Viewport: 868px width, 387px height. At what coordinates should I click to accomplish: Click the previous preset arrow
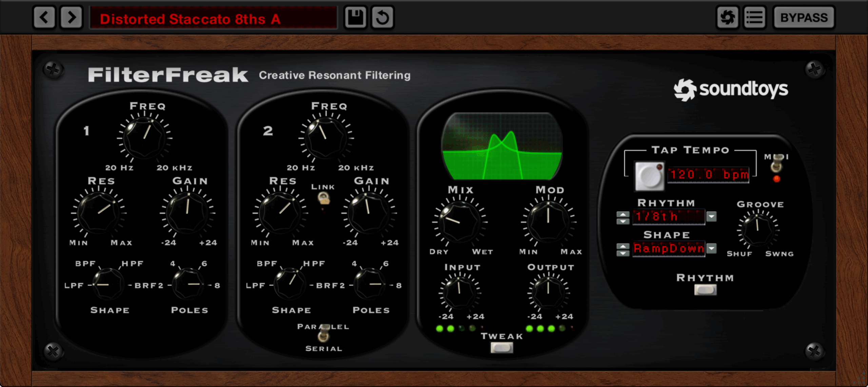click(x=44, y=17)
